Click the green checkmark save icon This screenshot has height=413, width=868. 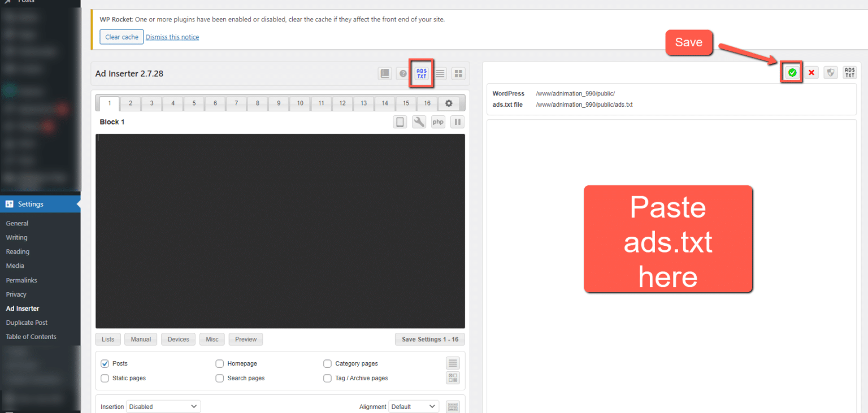792,72
